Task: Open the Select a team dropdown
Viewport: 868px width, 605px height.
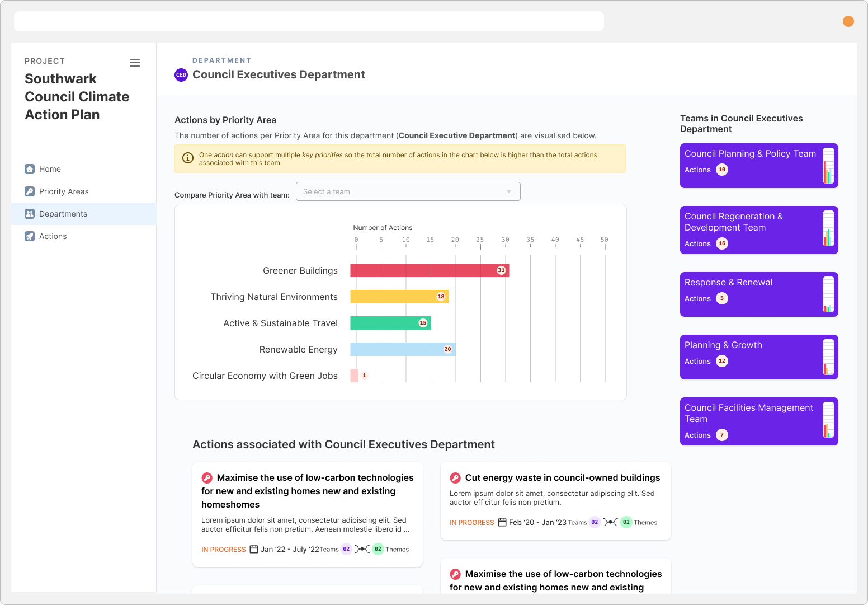Action: (408, 191)
